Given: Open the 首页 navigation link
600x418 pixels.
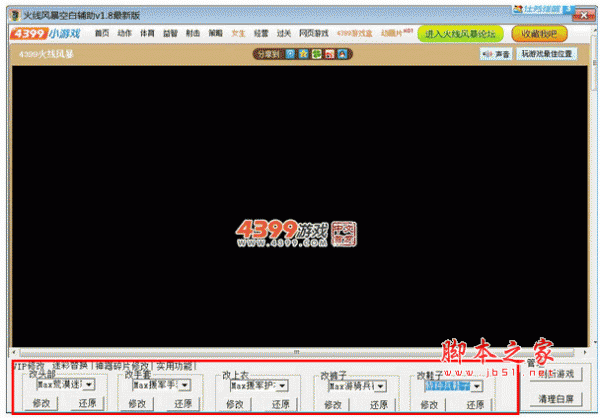Looking at the screenshot, I should 102,34.
